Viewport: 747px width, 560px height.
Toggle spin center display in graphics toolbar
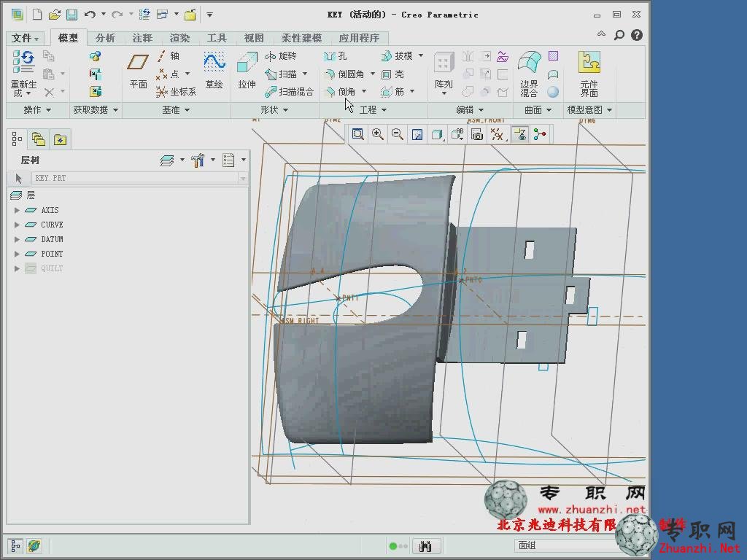coord(539,135)
